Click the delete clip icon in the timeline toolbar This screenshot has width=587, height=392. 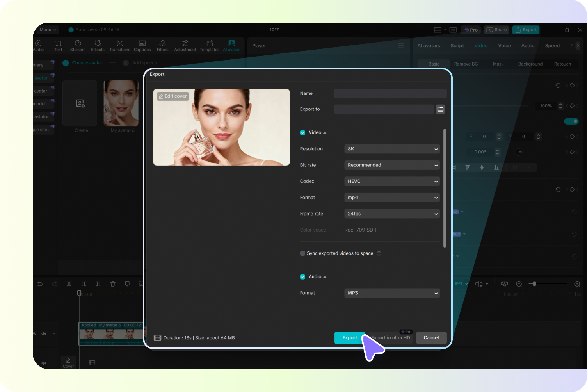click(x=112, y=284)
